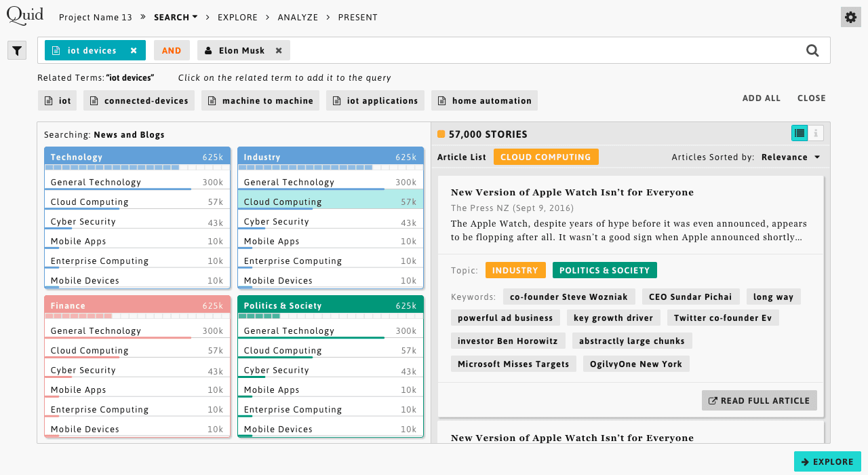Add related term iot applications

(x=375, y=100)
